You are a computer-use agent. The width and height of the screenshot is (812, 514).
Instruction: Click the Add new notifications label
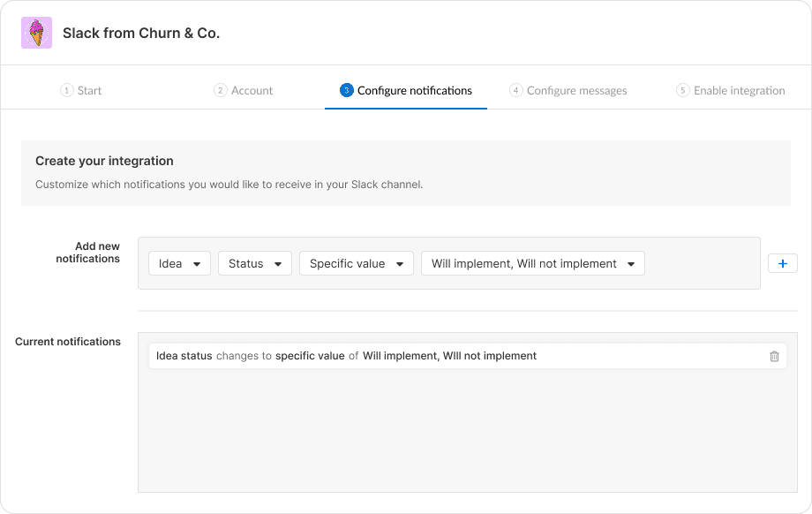coord(88,253)
